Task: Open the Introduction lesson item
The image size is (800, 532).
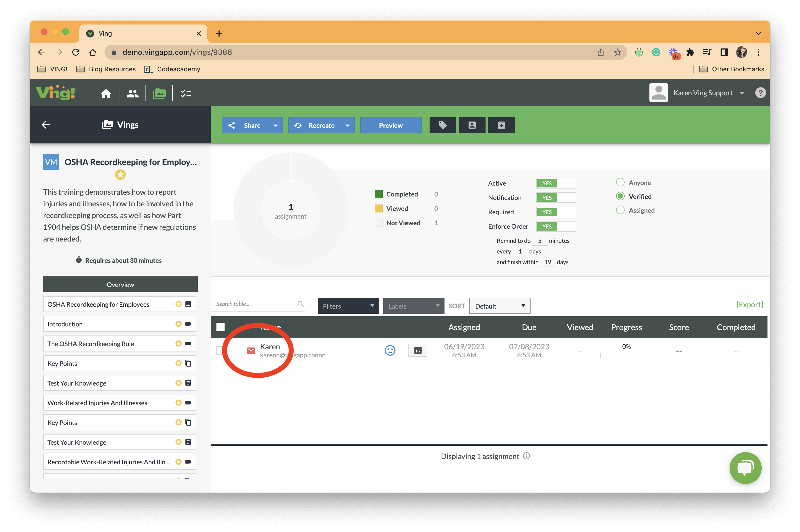Action: click(x=120, y=324)
